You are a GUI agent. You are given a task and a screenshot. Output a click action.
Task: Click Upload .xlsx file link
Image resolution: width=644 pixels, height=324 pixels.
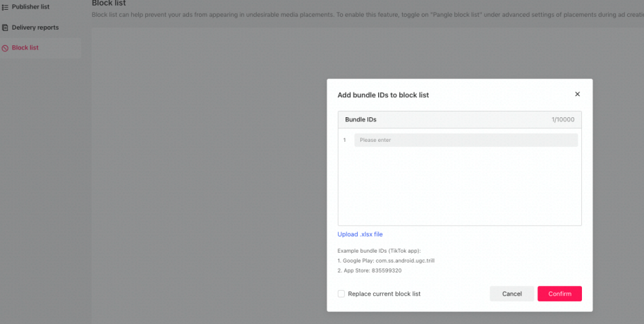point(360,234)
